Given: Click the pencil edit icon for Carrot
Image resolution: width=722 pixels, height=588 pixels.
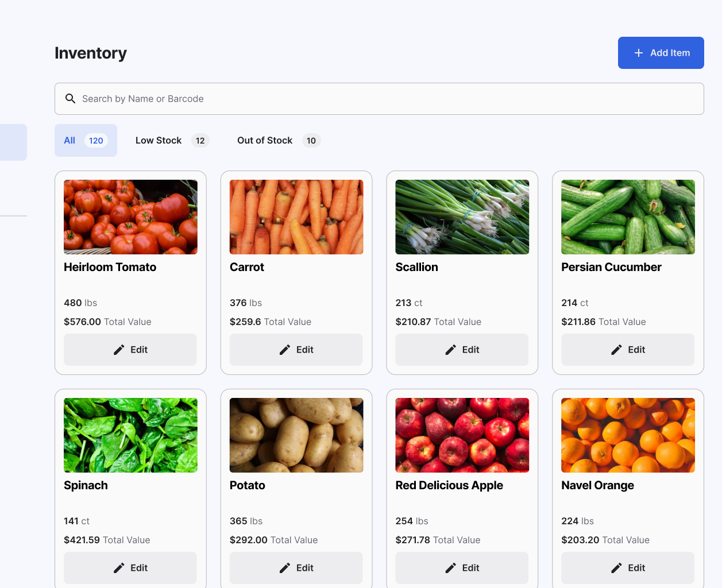Looking at the screenshot, I should (285, 349).
